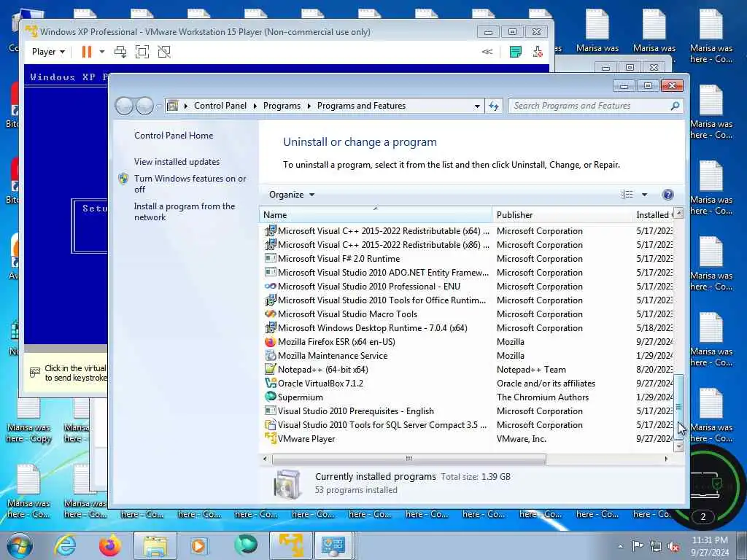Open address bar history dropdown arrow
Image resolution: width=747 pixels, height=560 pixels.
click(477, 106)
